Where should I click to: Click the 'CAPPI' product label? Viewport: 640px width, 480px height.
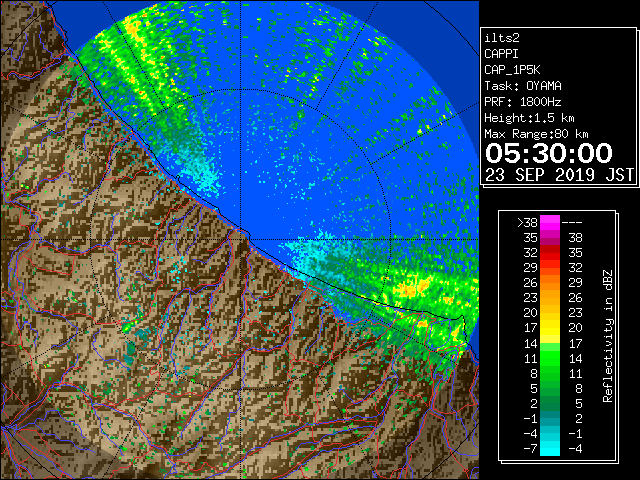click(501, 54)
